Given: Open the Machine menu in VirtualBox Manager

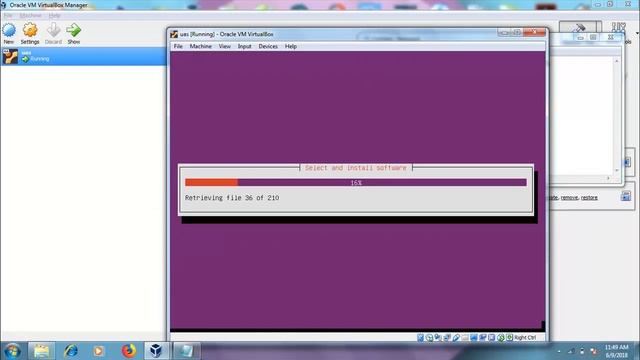Looking at the screenshot, I should pyautogui.click(x=31, y=16).
